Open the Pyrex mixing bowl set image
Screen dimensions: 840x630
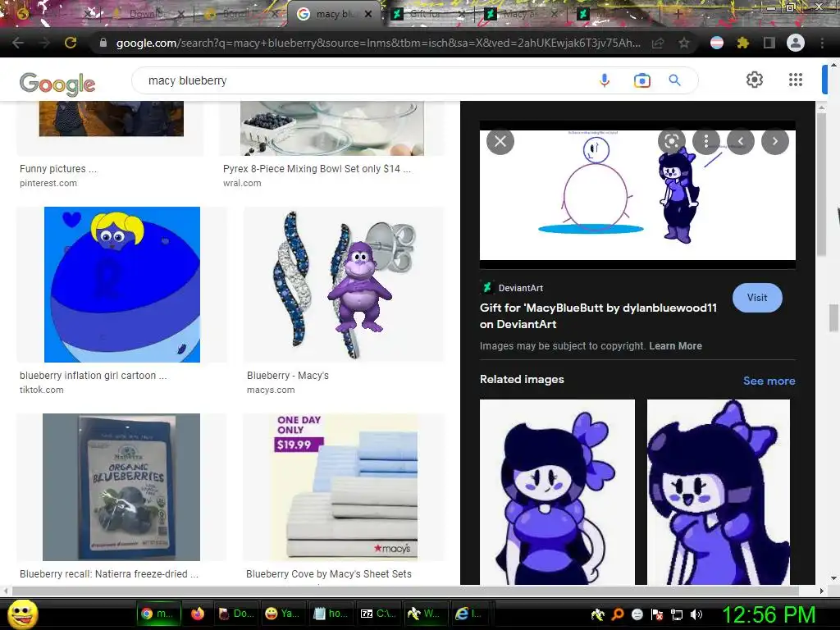(332, 128)
